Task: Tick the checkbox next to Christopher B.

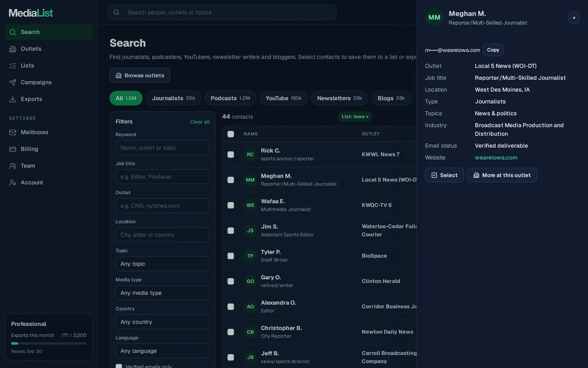Action: 231,332
